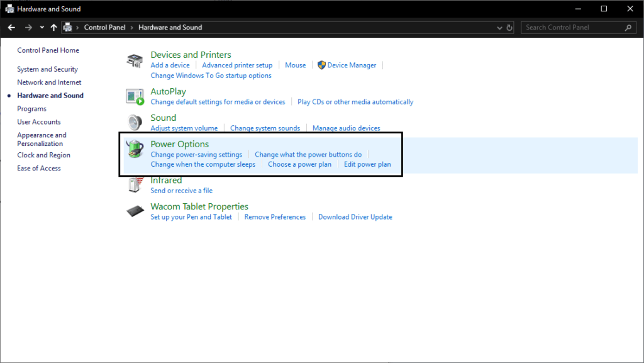Expand the Control Panel breadcrumb chevron
The height and width of the screenshot is (363, 644).
click(x=131, y=28)
